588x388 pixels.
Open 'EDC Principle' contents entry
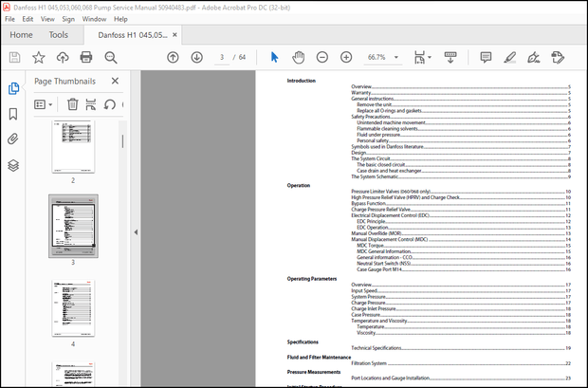coord(464,221)
